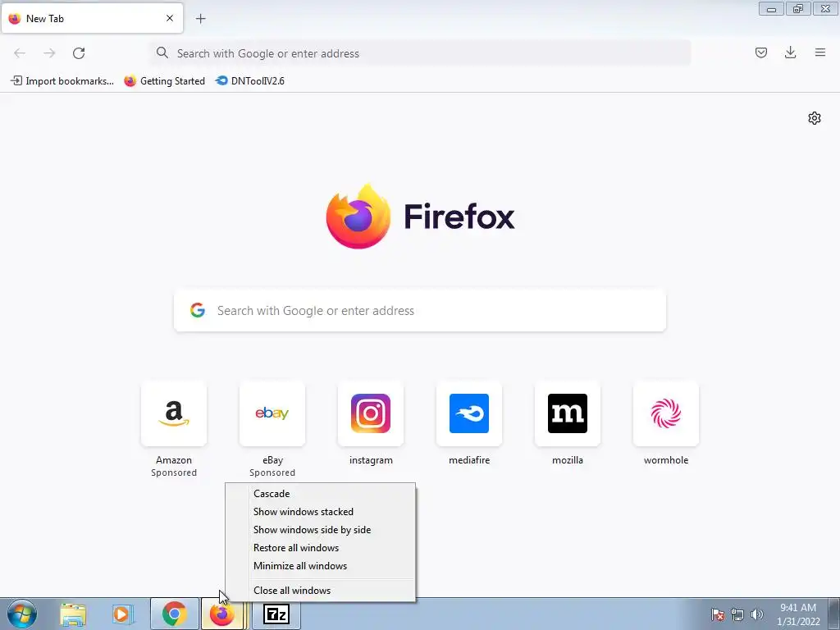Screen dimensions: 840x630
Task: Open the Windows Start button
Action: (22, 614)
